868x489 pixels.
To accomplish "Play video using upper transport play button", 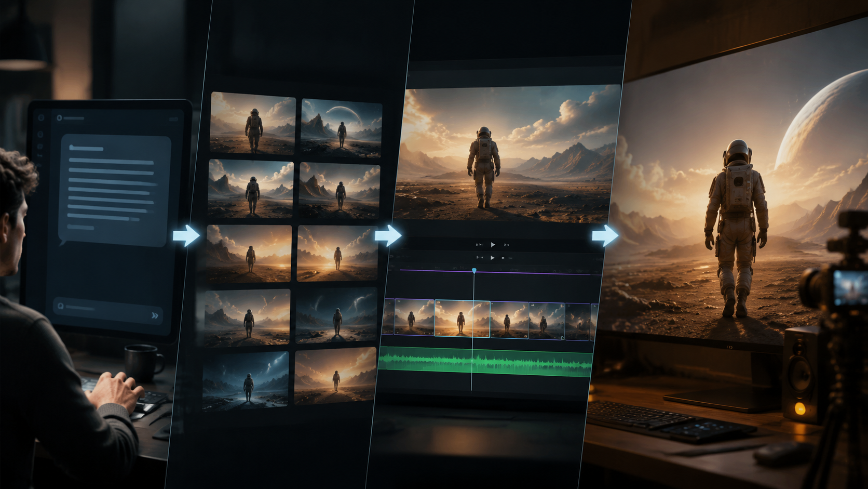I will [x=493, y=244].
